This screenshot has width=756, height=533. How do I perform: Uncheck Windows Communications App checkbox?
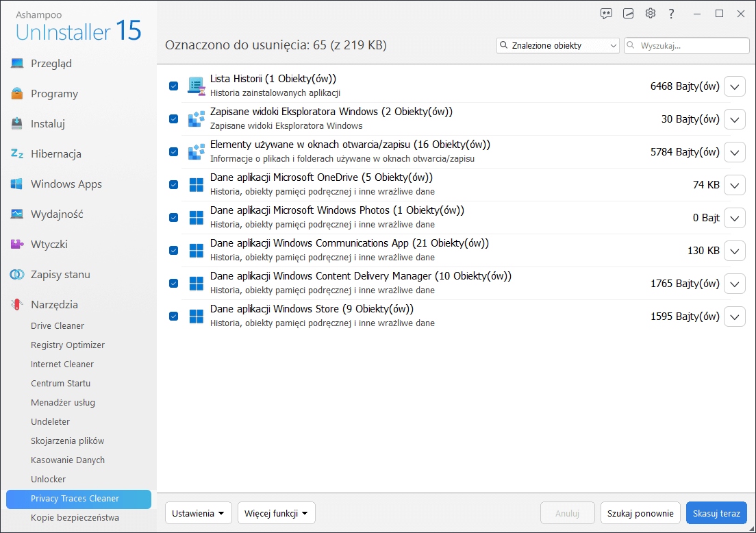173,250
